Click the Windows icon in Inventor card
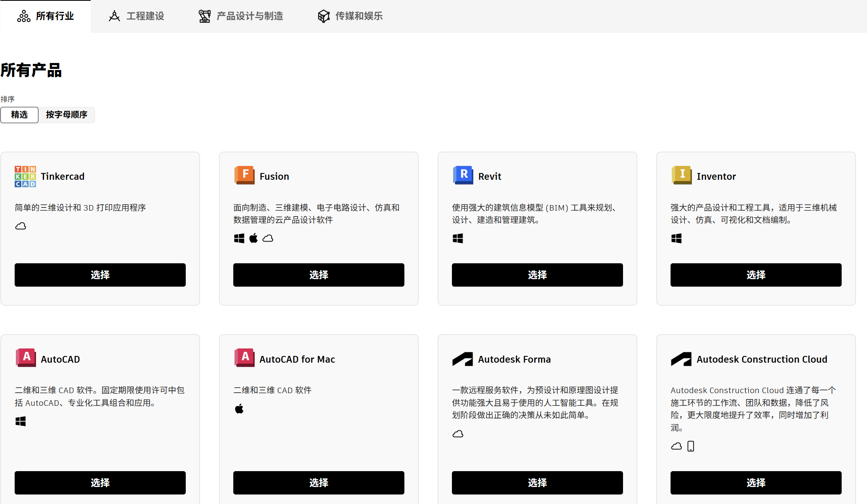The image size is (867, 504). 676,238
